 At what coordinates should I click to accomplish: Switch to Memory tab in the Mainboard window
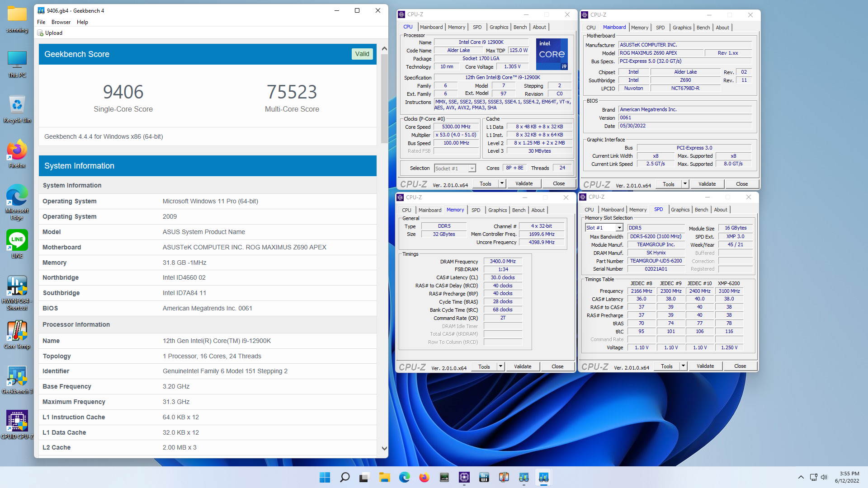point(640,28)
